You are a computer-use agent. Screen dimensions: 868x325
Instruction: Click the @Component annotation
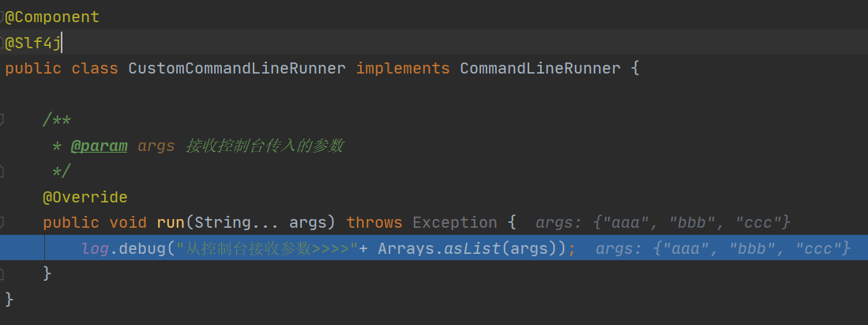(x=52, y=17)
